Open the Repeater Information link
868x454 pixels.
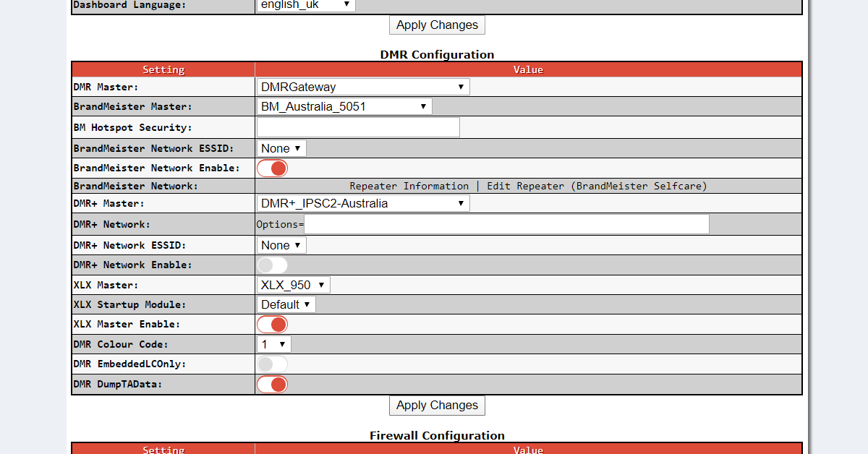[x=409, y=186]
